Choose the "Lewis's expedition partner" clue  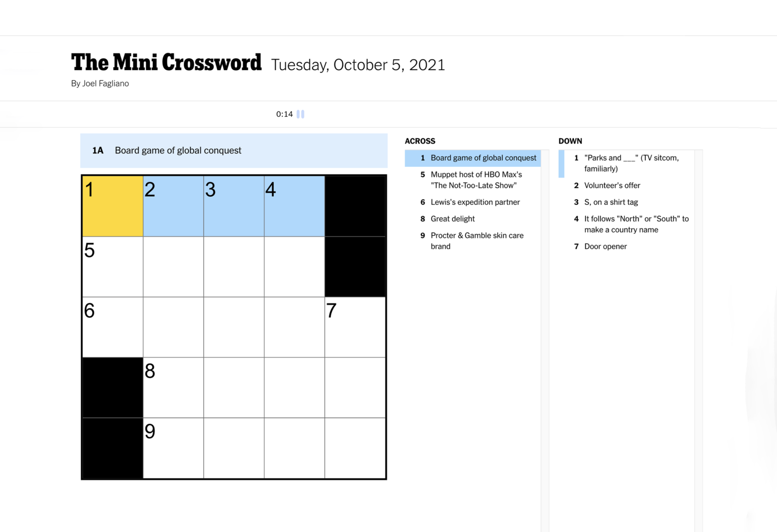coord(475,202)
